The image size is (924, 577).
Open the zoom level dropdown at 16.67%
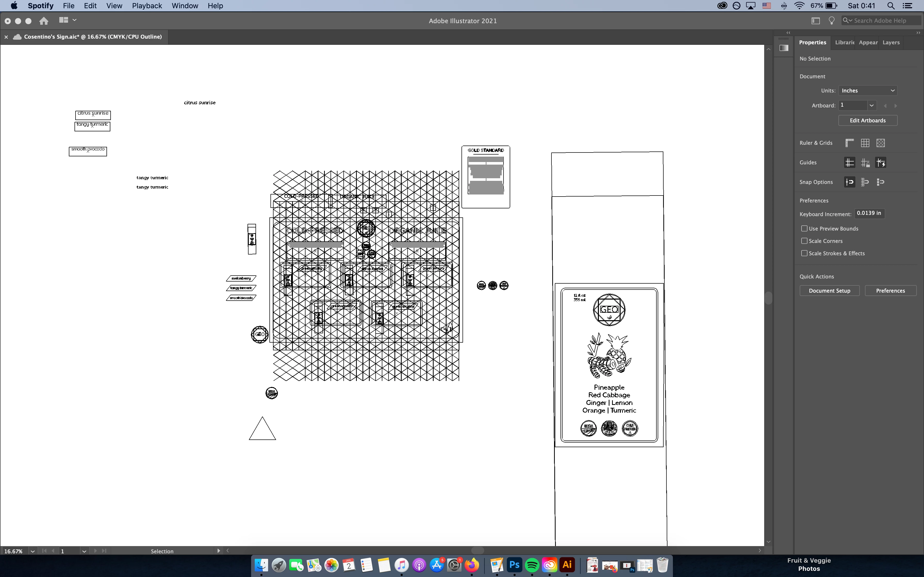click(32, 551)
